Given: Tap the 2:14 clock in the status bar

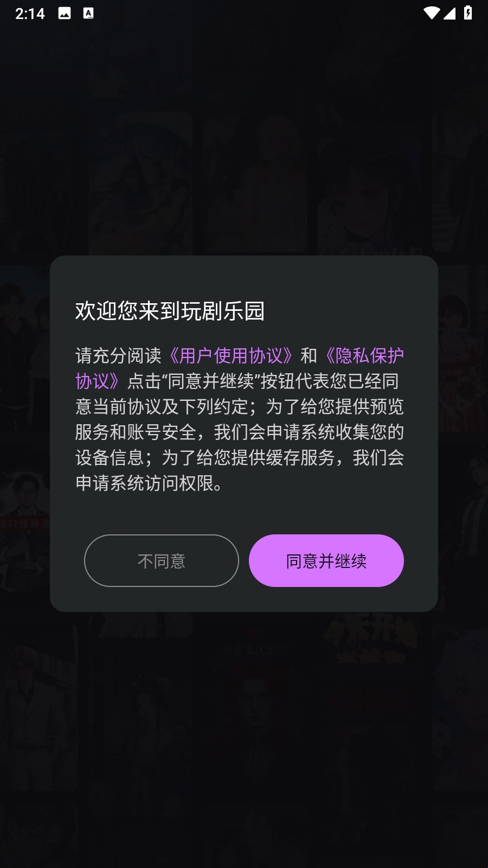Looking at the screenshot, I should (30, 14).
